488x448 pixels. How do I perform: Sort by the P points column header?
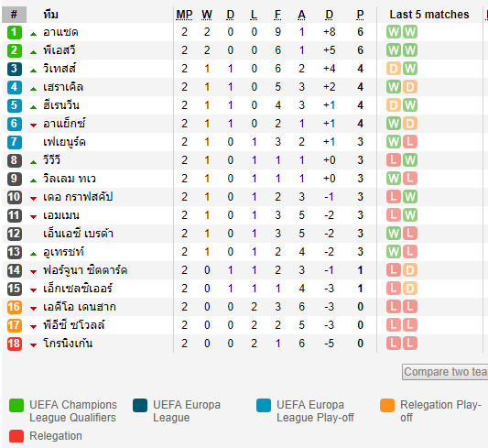[360, 15]
